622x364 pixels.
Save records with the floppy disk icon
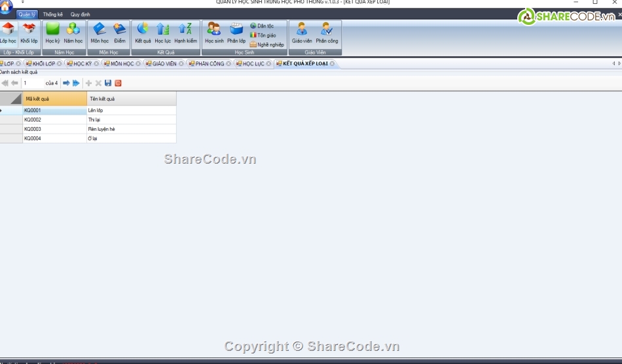click(x=108, y=83)
